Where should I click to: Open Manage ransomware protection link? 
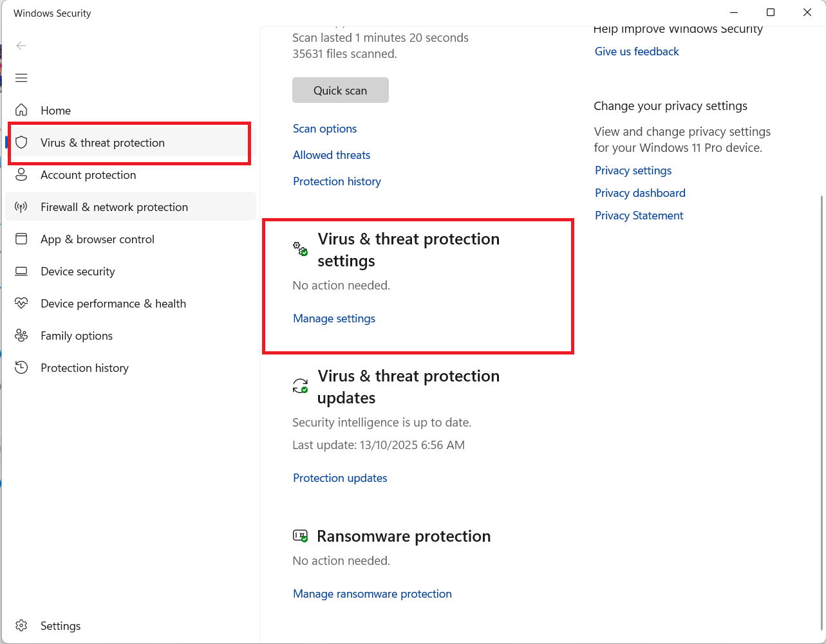pyautogui.click(x=372, y=594)
